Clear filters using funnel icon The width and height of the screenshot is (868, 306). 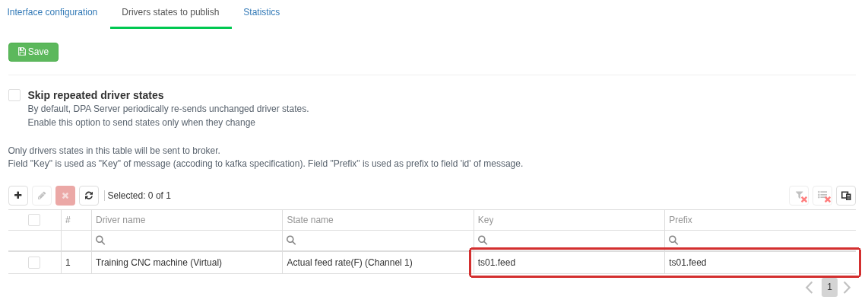799,195
